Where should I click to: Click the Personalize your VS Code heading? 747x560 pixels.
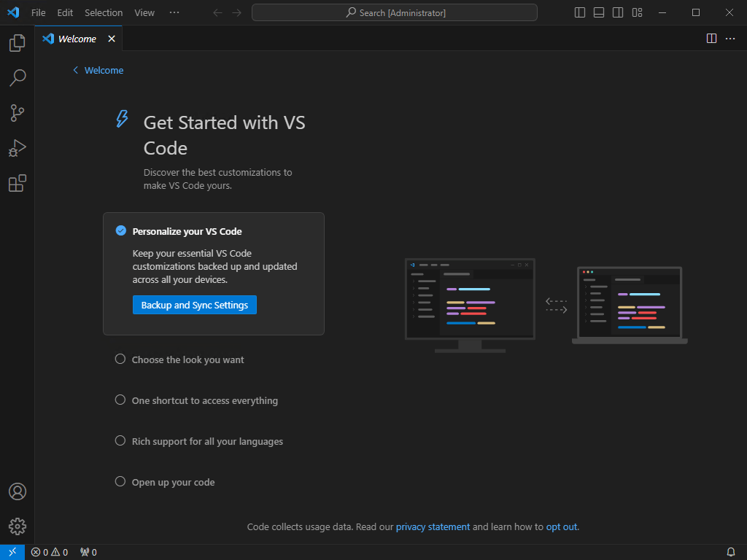pos(187,231)
